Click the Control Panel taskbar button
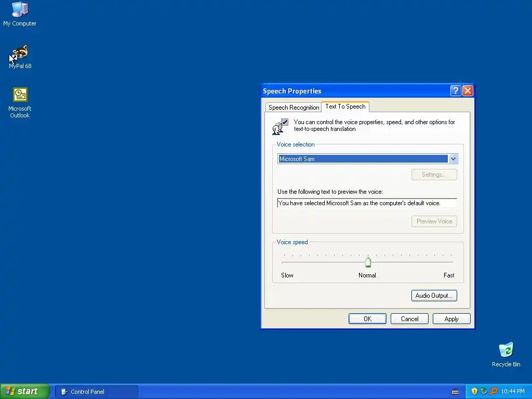This screenshot has width=532, height=399. (x=97, y=392)
